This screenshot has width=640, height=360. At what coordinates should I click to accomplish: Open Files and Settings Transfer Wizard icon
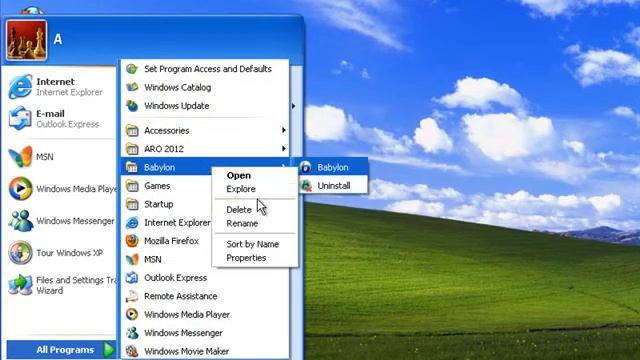(20, 285)
